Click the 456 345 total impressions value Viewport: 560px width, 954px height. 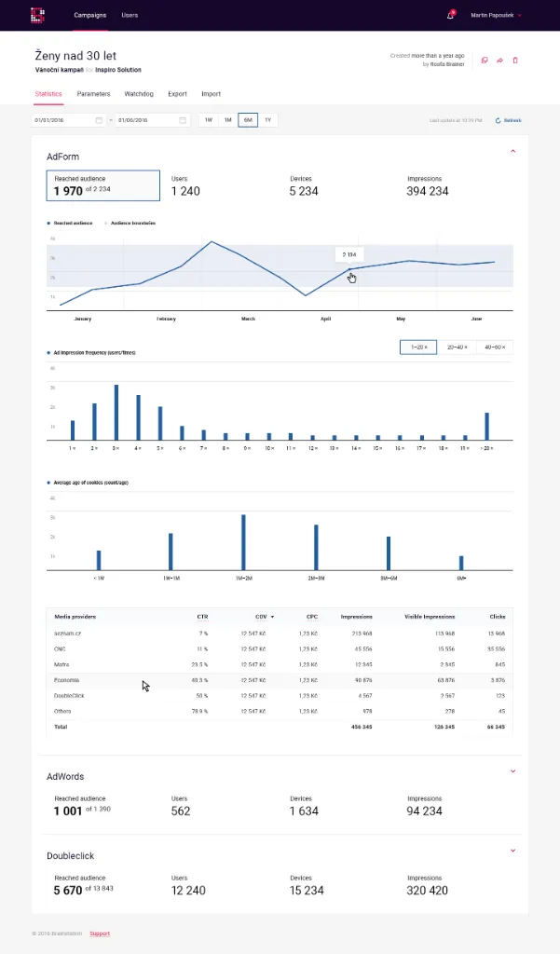pyautogui.click(x=362, y=727)
